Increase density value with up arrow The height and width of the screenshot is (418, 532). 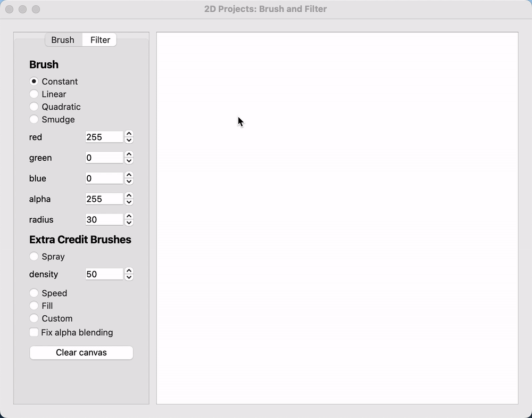(x=129, y=271)
